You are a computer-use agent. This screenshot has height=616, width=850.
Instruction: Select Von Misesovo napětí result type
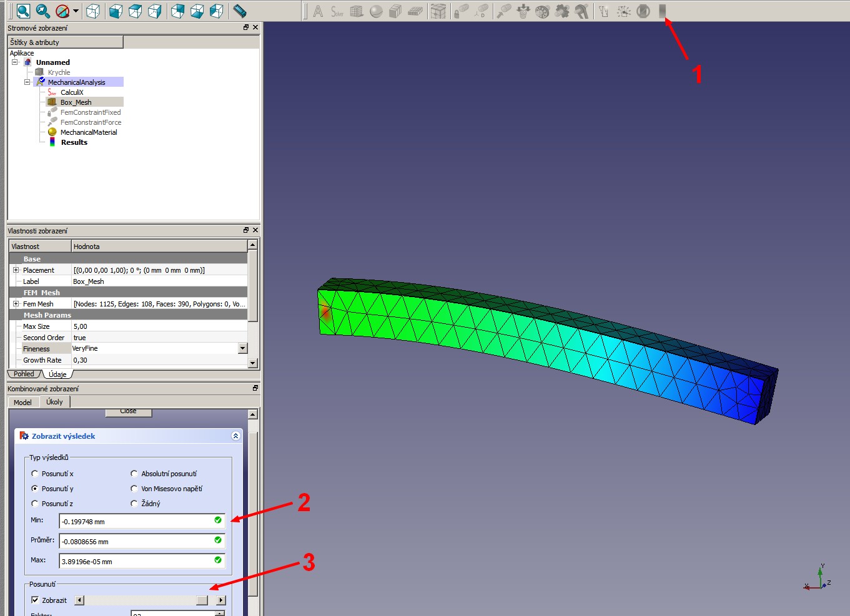point(134,489)
